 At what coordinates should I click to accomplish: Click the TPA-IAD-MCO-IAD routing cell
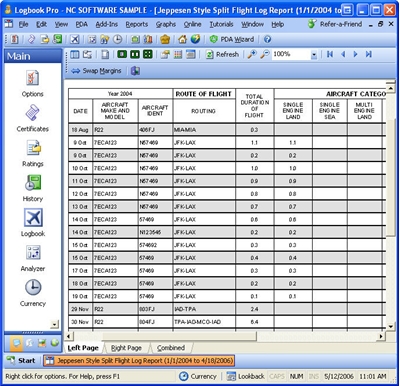click(204, 322)
